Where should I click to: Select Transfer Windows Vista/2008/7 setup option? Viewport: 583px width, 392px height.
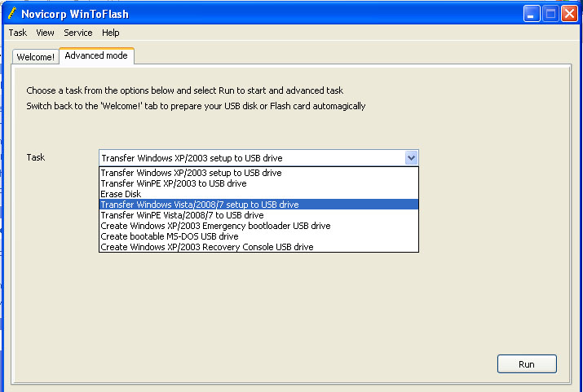coord(258,205)
